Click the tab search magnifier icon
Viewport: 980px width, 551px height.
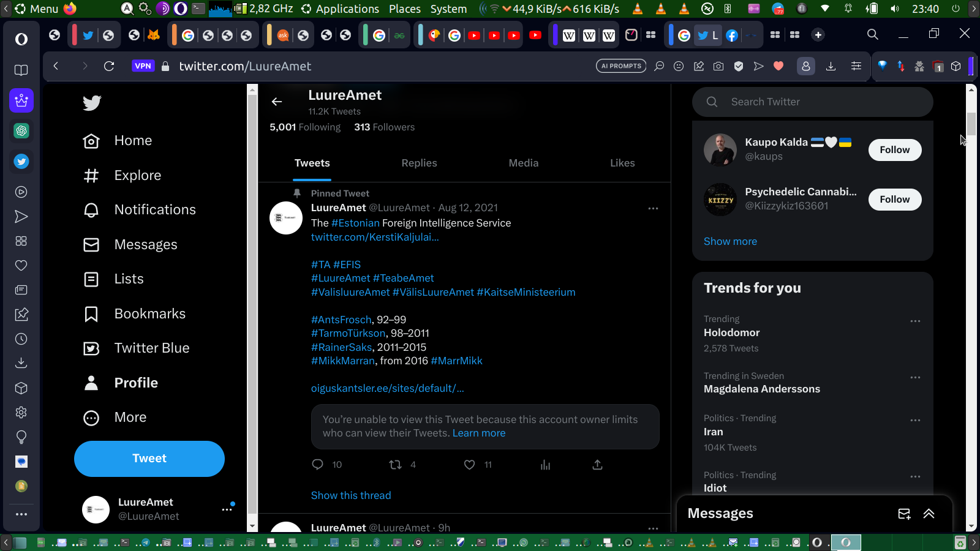click(x=873, y=34)
